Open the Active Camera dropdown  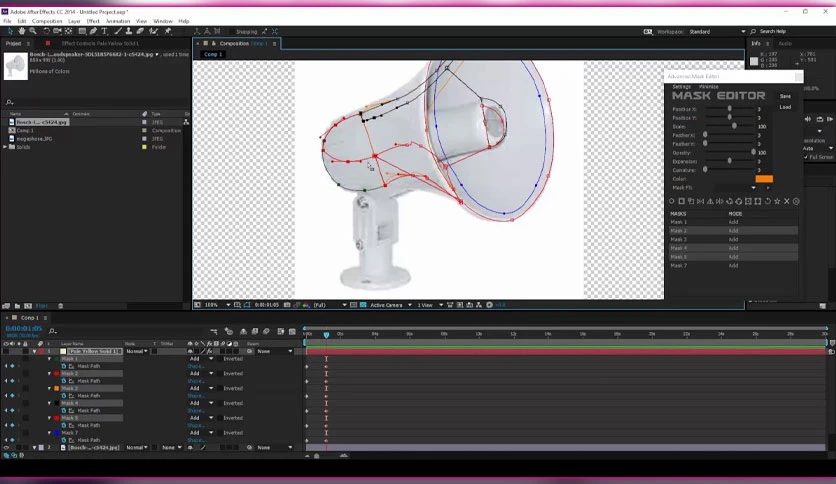click(x=391, y=305)
